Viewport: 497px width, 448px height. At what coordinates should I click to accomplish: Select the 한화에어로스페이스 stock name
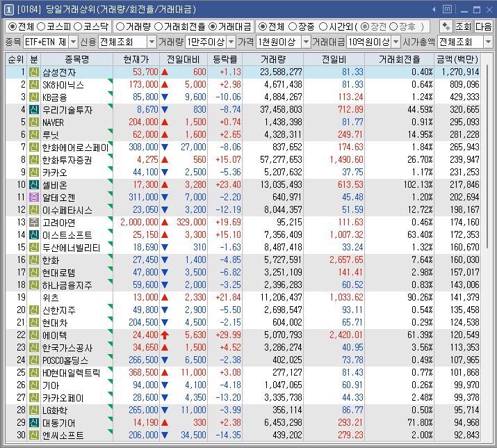pyautogui.click(x=76, y=147)
